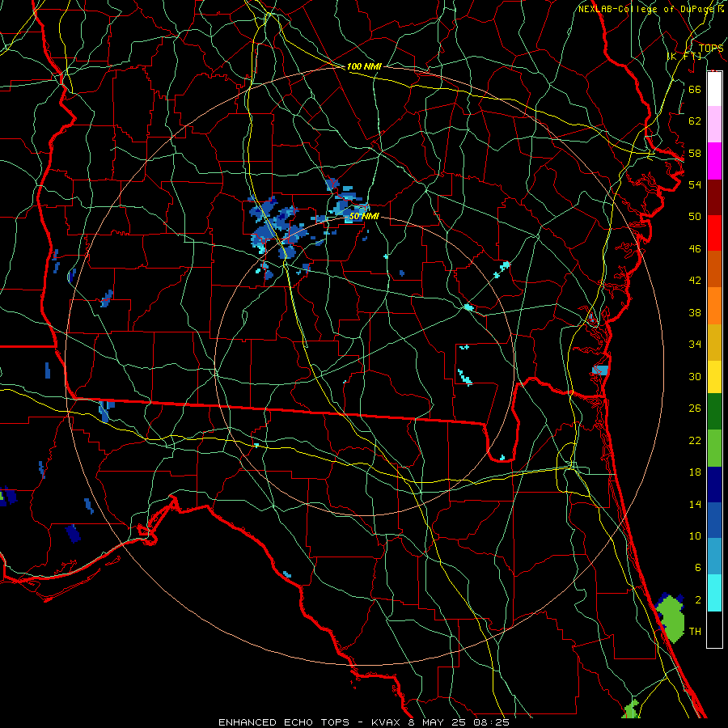Click the '2' legend value
The image size is (728, 728).
pos(698,600)
